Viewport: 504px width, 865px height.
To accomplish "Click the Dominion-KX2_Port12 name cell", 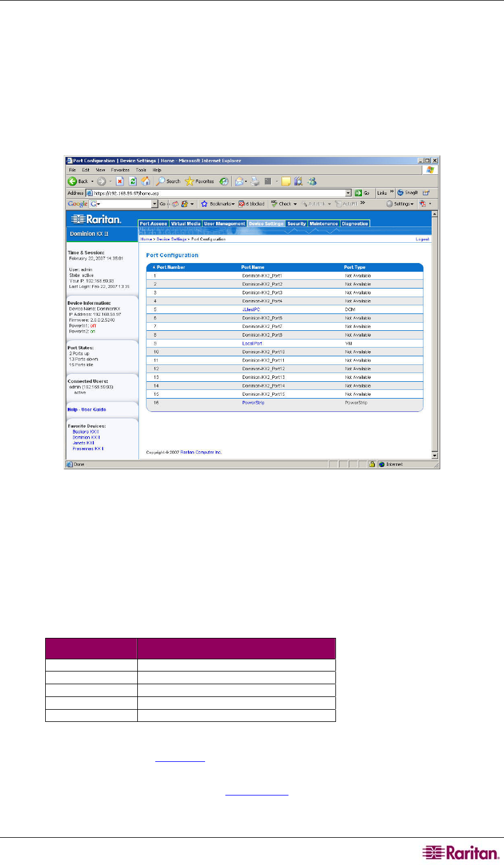I will pos(264,369).
